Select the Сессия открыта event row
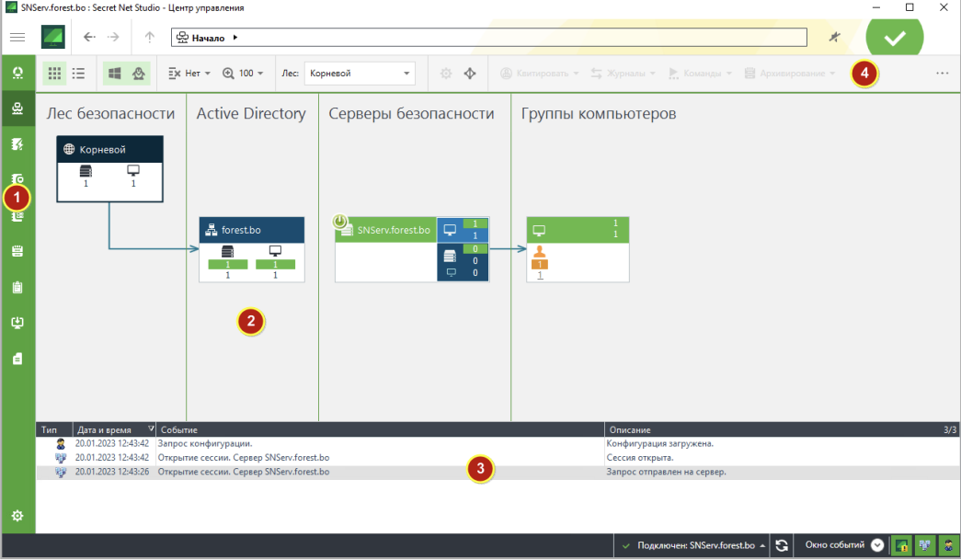The image size is (961, 560). pyautogui.click(x=498, y=458)
